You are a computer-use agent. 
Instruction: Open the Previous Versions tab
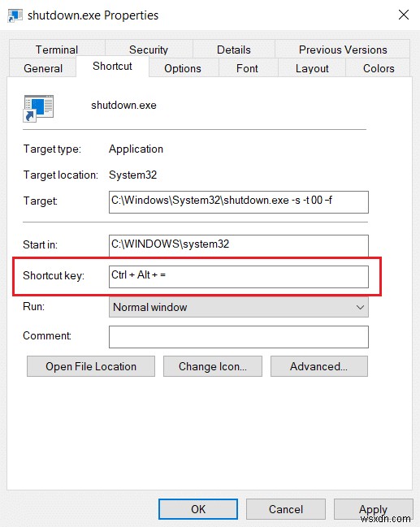(343, 50)
